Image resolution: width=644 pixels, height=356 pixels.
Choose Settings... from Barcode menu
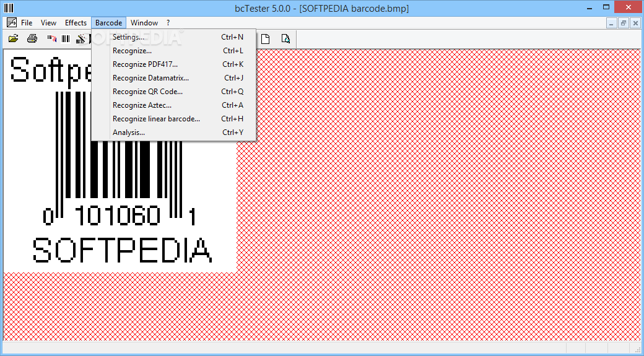[x=174, y=37]
